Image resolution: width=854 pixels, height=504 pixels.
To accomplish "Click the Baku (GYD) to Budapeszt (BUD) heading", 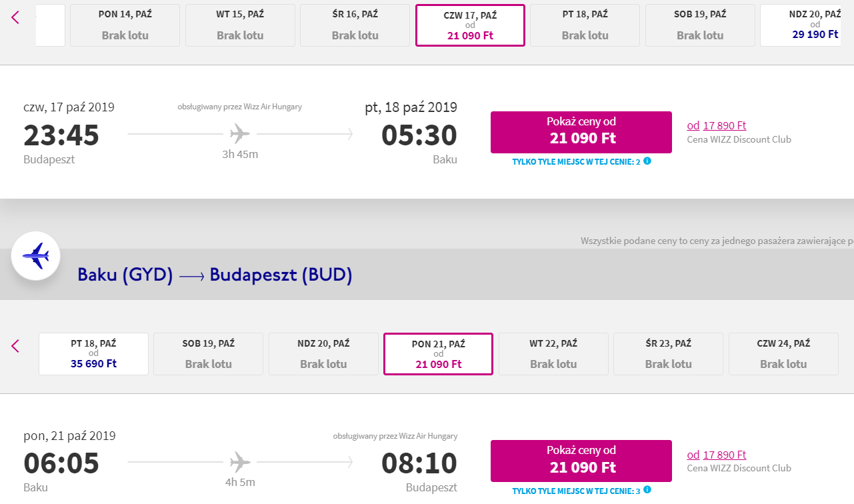I will [215, 275].
